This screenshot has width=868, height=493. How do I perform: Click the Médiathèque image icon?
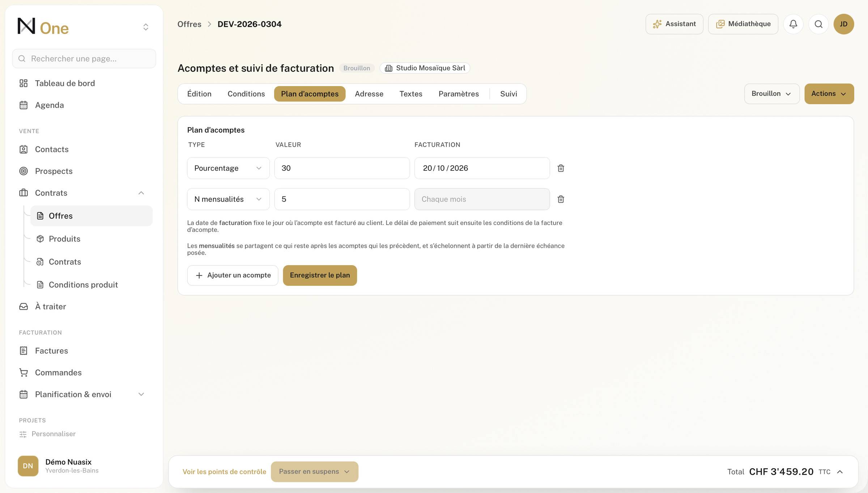(x=720, y=24)
